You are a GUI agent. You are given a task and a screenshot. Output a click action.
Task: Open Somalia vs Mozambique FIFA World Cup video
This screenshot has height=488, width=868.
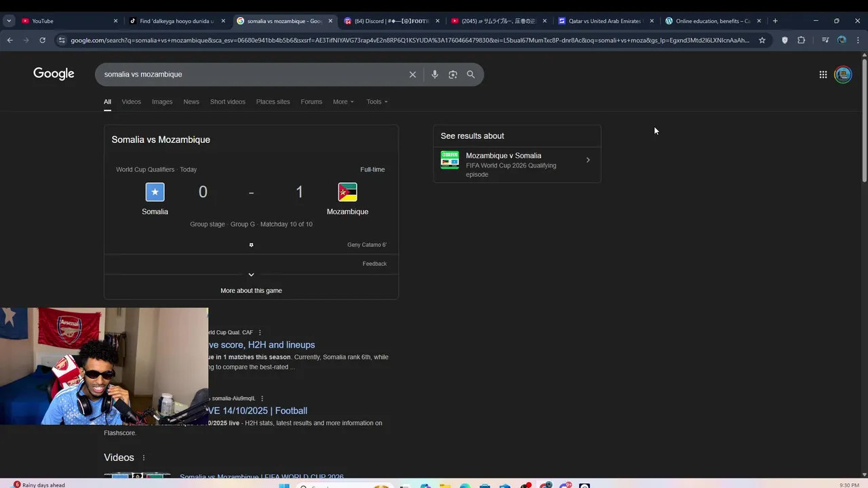pos(262,478)
